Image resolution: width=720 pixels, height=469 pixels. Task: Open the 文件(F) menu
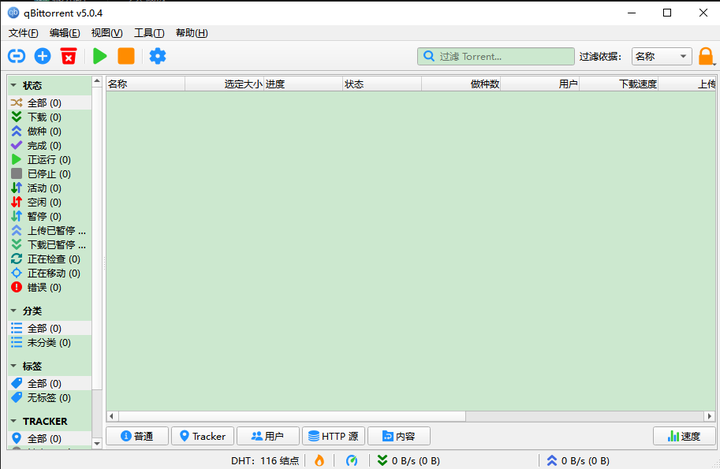coord(23,33)
